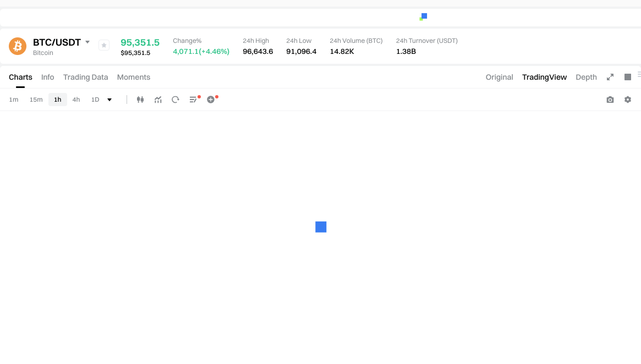Open the BTC/USDT pair selector dropdown

pyautogui.click(x=87, y=42)
